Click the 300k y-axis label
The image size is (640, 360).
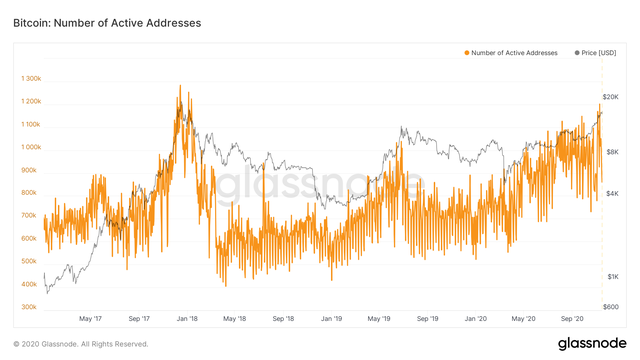(x=29, y=307)
